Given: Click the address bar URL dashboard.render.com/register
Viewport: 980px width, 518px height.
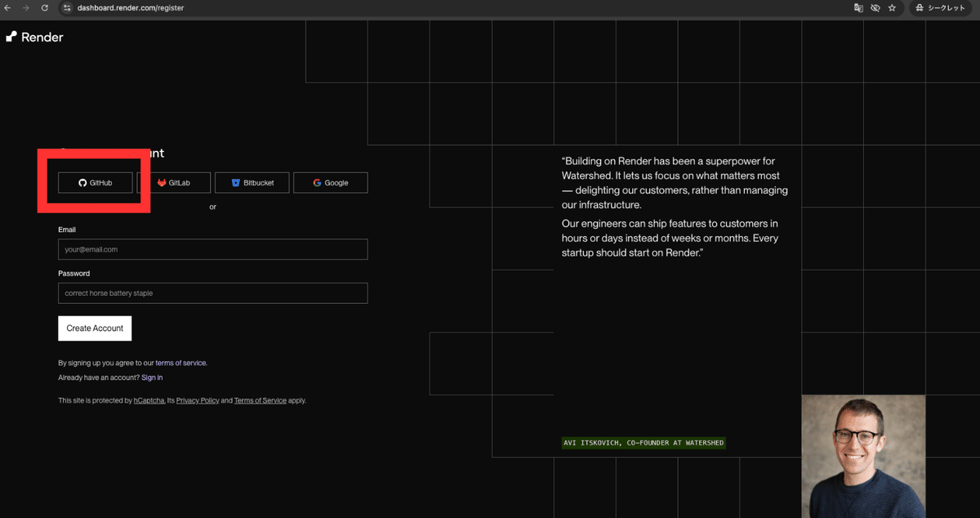Looking at the screenshot, I should [x=131, y=7].
